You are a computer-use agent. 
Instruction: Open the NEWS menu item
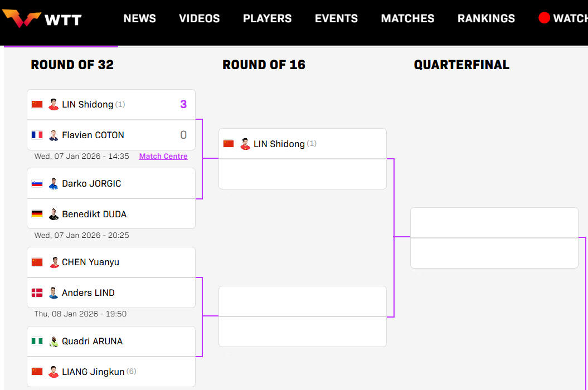point(139,18)
